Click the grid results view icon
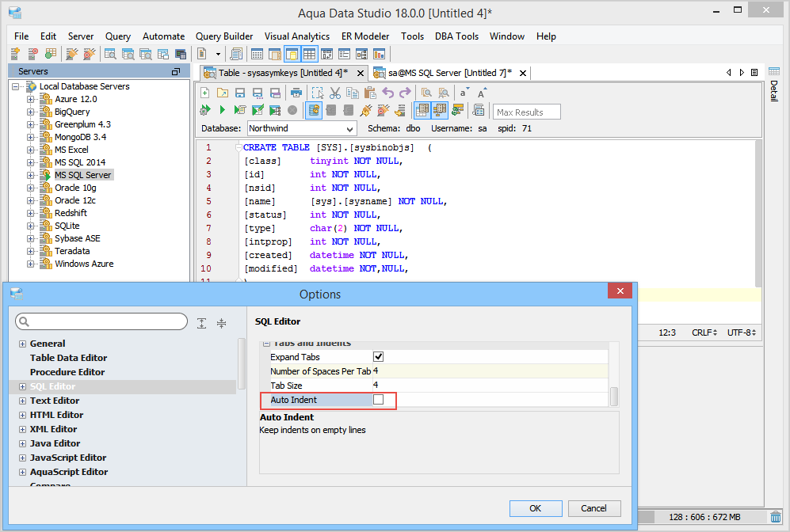Viewport: 790px width, 532px height. [422, 110]
